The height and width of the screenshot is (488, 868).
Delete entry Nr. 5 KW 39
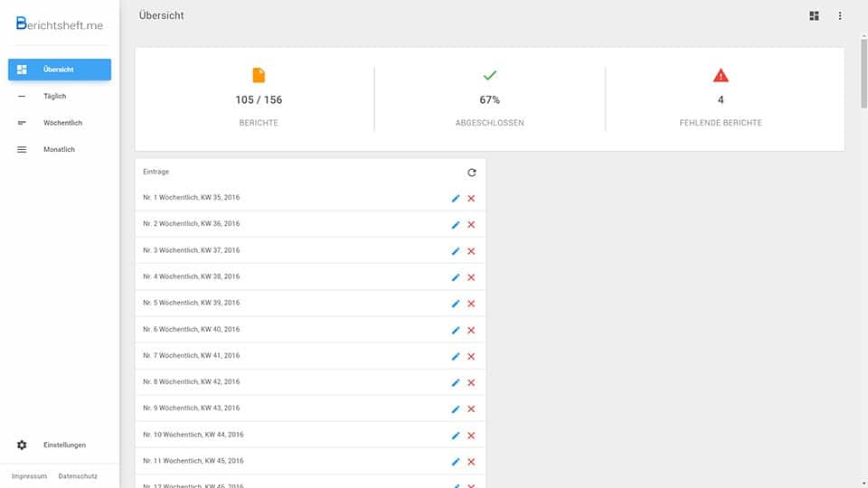tap(471, 304)
